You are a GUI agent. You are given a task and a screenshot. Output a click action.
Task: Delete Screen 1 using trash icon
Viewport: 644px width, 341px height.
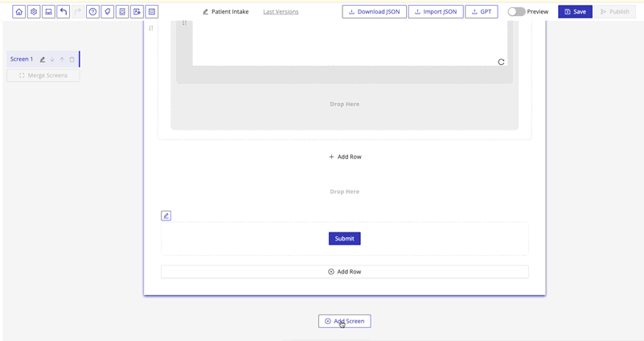(72, 60)
